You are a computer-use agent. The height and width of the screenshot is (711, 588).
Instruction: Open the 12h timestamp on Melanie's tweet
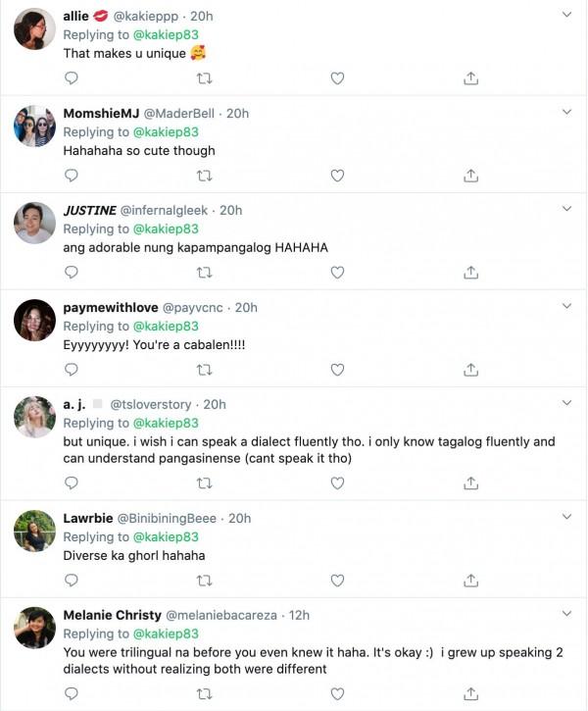[x=300, y=615]
